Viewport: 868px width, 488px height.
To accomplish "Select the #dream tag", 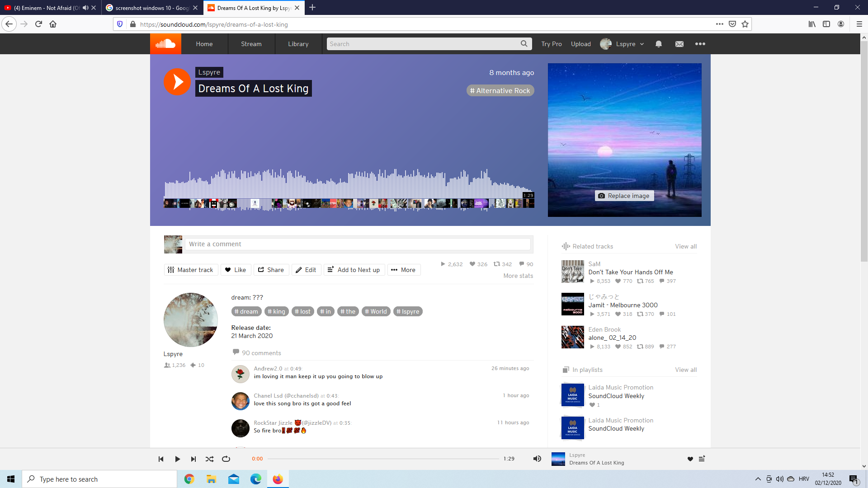I will 246,311.
